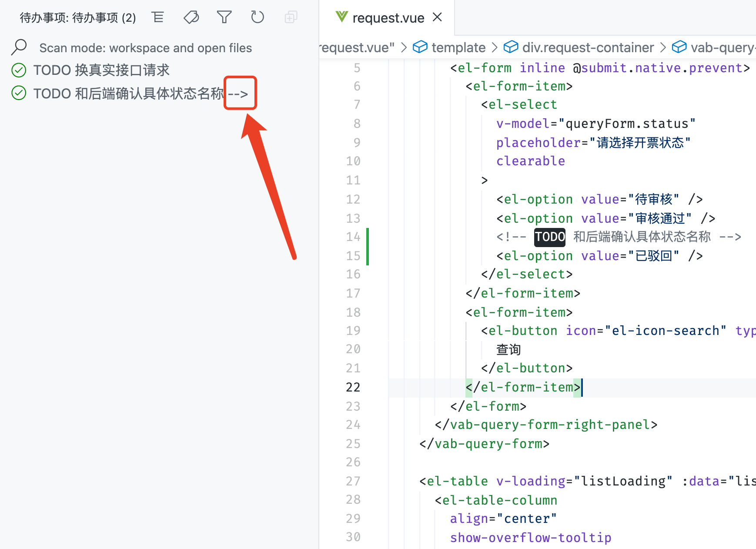Screen dimensions: 756x549
Task: Click the green check icon beside 和后端确认具体状态名称
Action: pyautogui.click(x=19, y=93)
